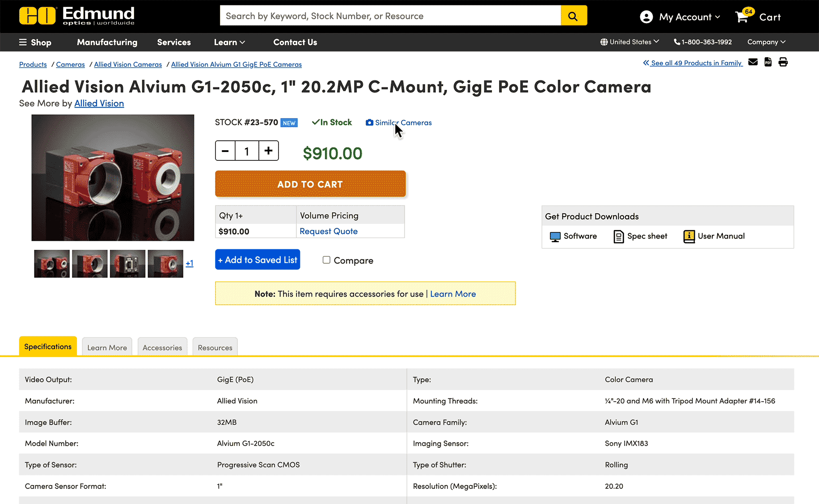Image resolution: width=819 pixels, height=504 pixels.
Task: Click the printer icon
Action: pos(783,62)
